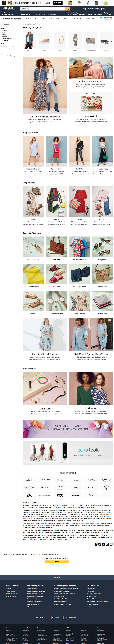
Task: Click the EXPLORE button in top banner
Action: 58,3
